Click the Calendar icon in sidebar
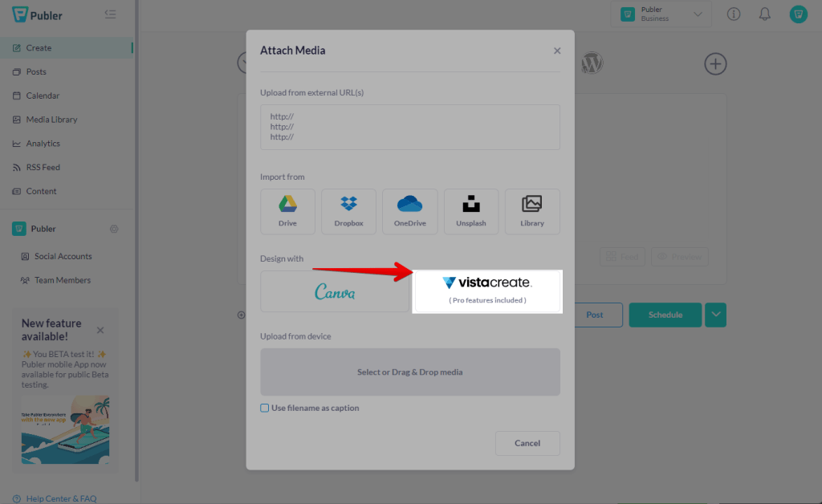Screen dimensions: 822x504 (x=17, y=96)
